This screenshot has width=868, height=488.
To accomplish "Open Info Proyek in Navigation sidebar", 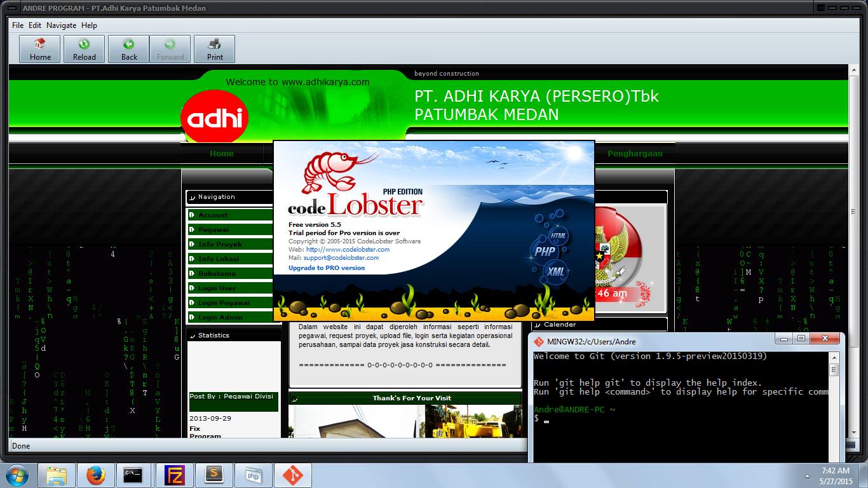I will click(x=220, y=245).
